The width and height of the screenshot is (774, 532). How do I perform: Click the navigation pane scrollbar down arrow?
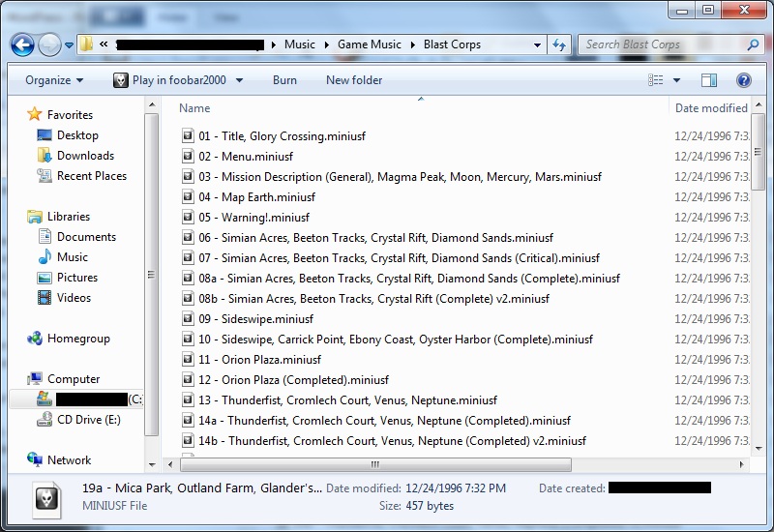click(152, 464)
